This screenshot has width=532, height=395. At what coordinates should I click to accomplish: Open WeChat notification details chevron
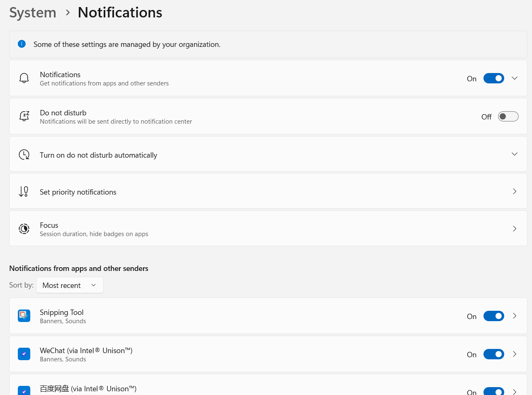pyautogui.click(x=515, y=354)
